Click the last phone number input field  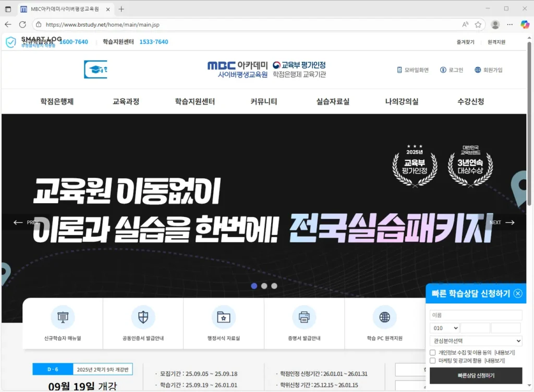(506, 328)
